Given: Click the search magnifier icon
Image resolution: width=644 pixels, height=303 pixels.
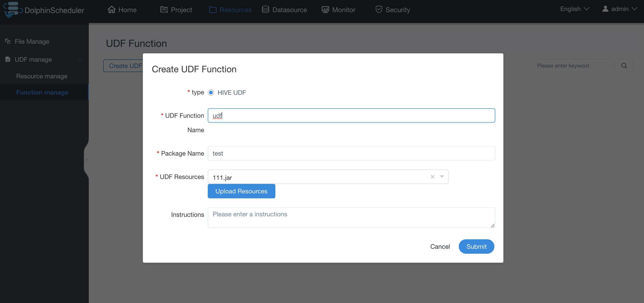Looking at the screenshot, I should pos(624,66).
